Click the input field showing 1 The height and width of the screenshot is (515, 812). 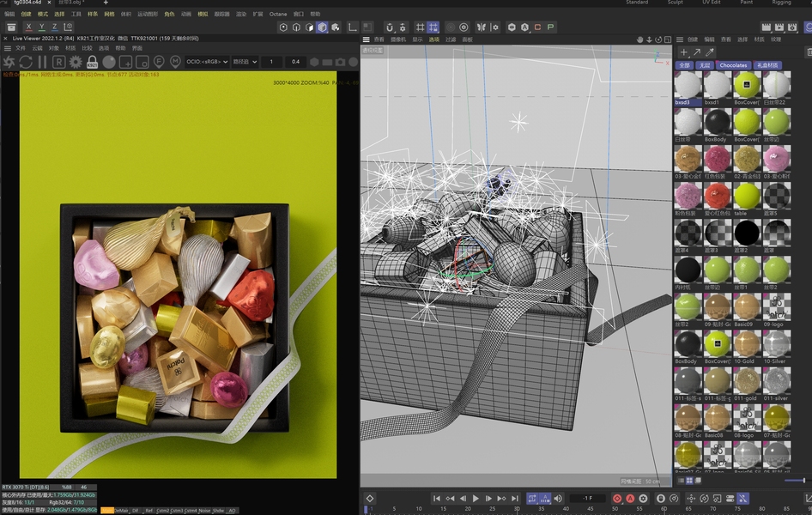tap(271, 62)
